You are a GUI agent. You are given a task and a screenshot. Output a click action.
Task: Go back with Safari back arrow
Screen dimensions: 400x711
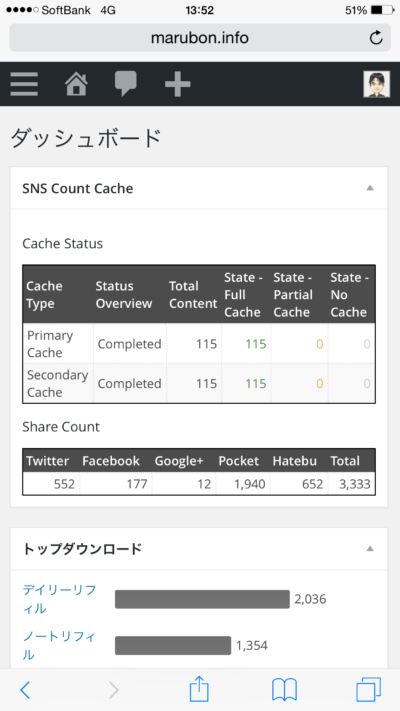pos(25,690)
